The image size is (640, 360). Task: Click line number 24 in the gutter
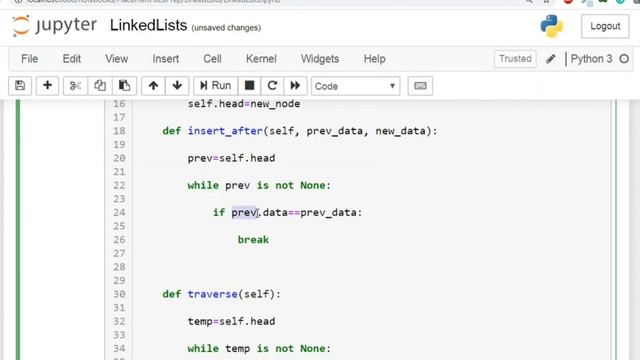pos(119,213)
